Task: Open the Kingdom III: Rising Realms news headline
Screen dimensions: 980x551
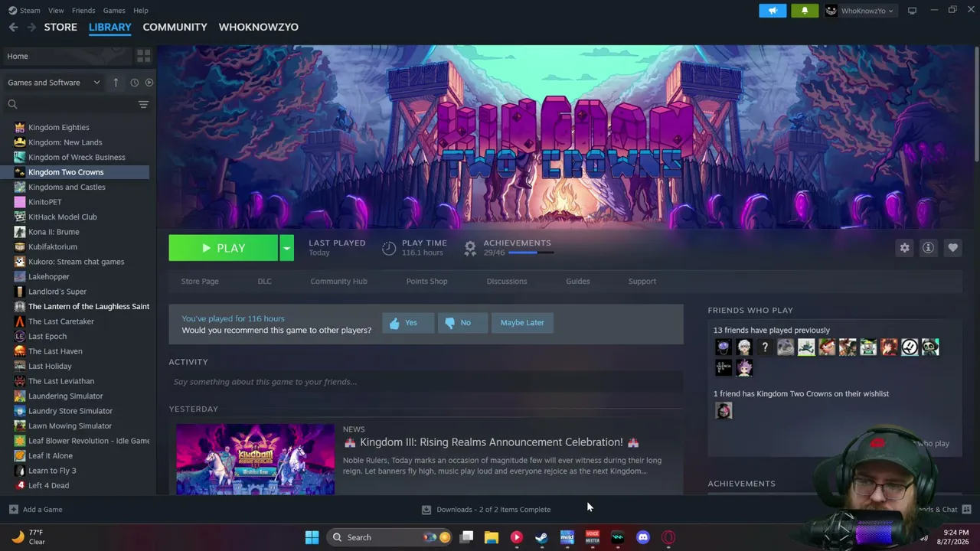Action: (492, 442)
